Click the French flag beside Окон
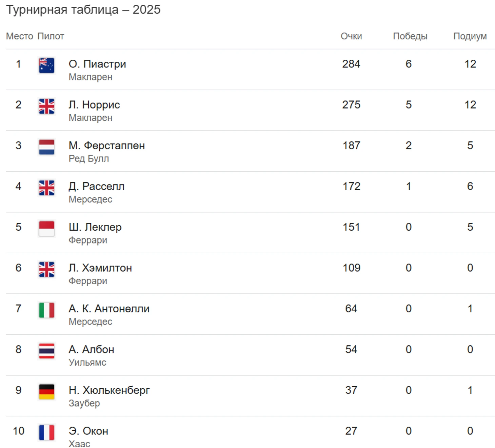The width and height of the screenshot is (495, 448). 46,432
